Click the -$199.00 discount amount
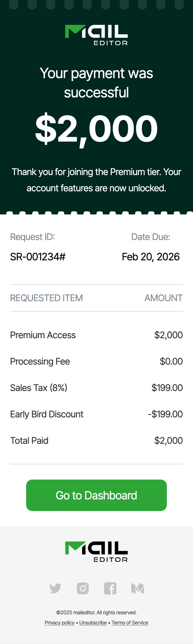The image size is (193, 644). [165, 414]
